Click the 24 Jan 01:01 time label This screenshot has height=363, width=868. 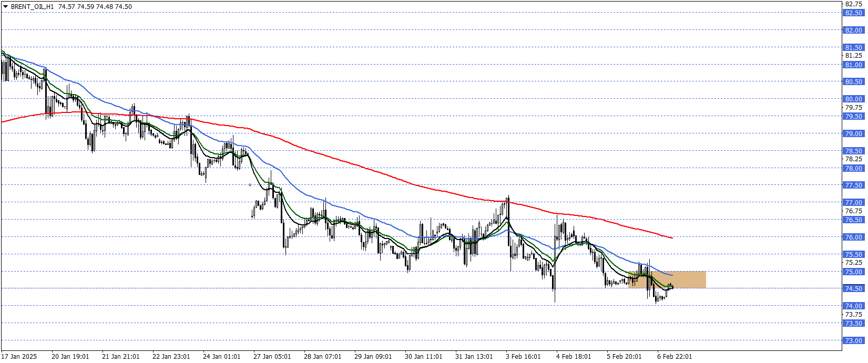click(221, 356)
